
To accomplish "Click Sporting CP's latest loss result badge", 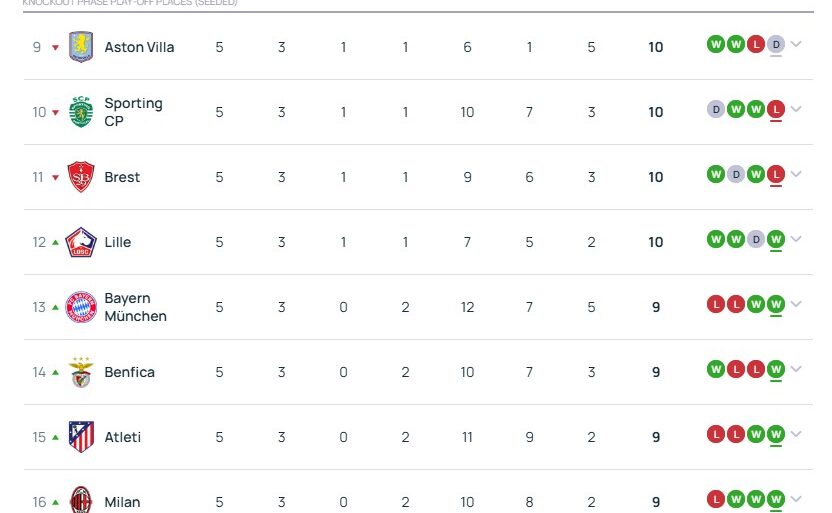I will pyautogui.click(x=775, y=109).
